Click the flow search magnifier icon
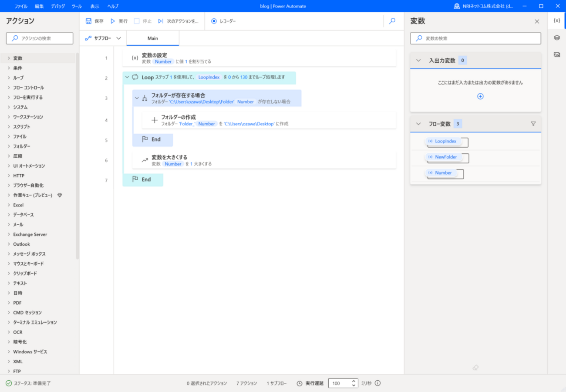The width and height of the screenshot is (566, 392). pos(392,21)
